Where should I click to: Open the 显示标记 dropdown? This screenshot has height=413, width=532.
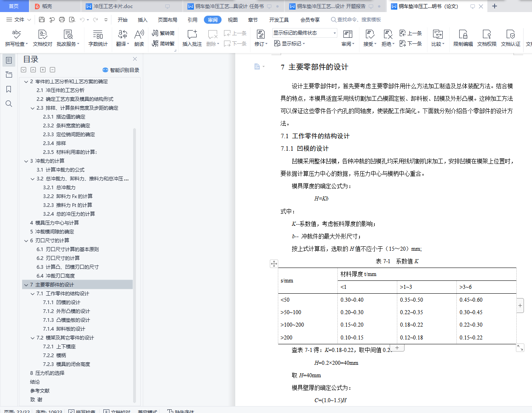pos(290,43)
